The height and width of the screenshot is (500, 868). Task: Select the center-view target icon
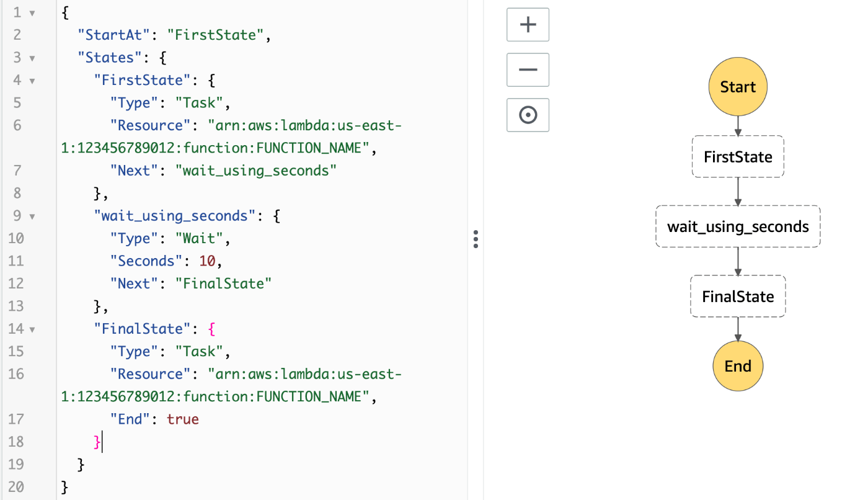click(528, 115)
